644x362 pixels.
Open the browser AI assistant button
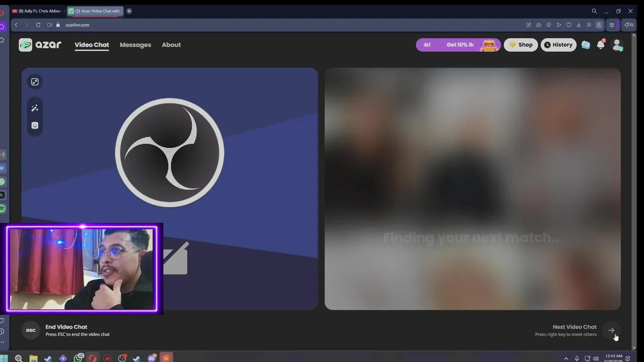point(628,25)
